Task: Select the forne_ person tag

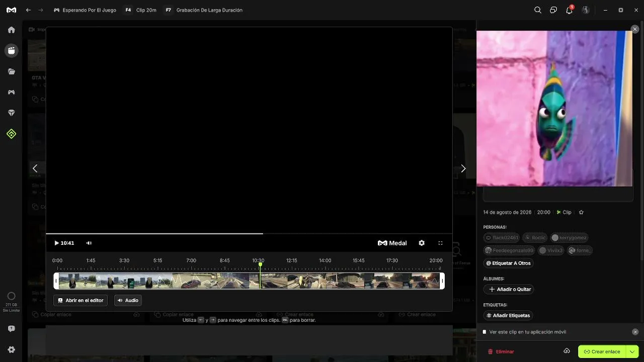Action: click(580, 250)
